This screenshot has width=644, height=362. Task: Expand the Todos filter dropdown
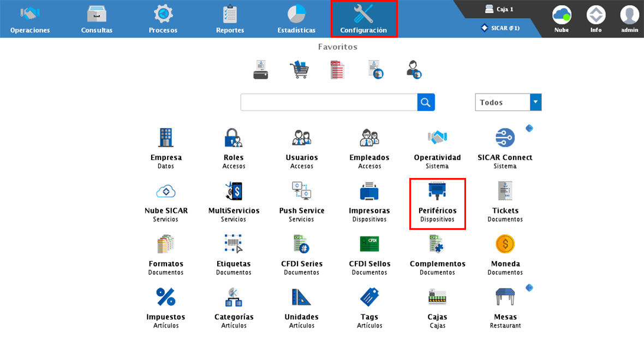pos(535,102)
